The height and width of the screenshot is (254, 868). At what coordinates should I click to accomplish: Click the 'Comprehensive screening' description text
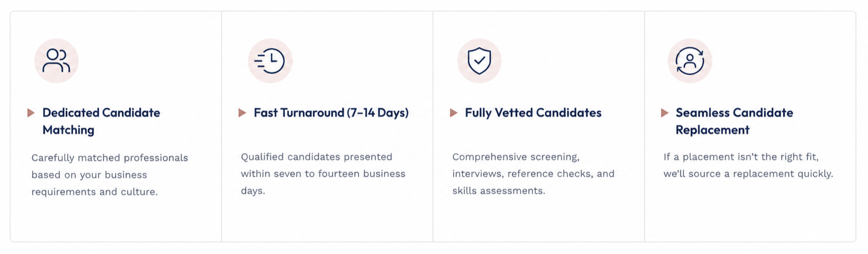click(533, 174)
